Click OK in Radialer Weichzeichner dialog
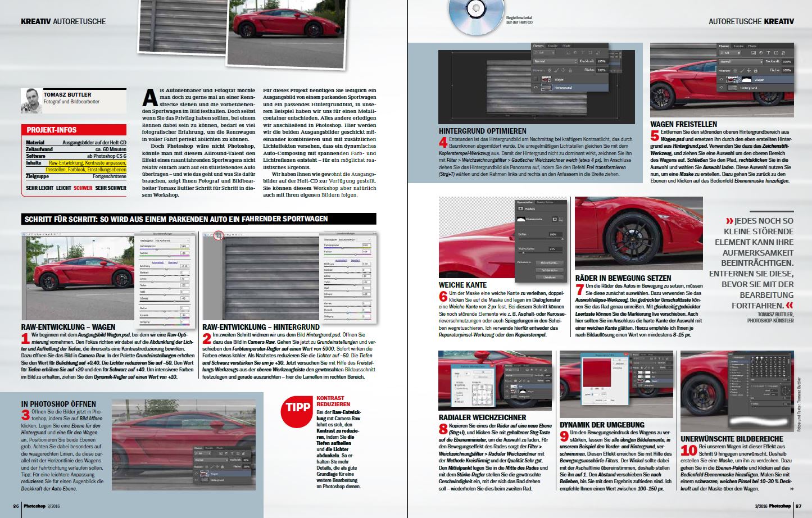The image size is (812, 518). point(483,372)
